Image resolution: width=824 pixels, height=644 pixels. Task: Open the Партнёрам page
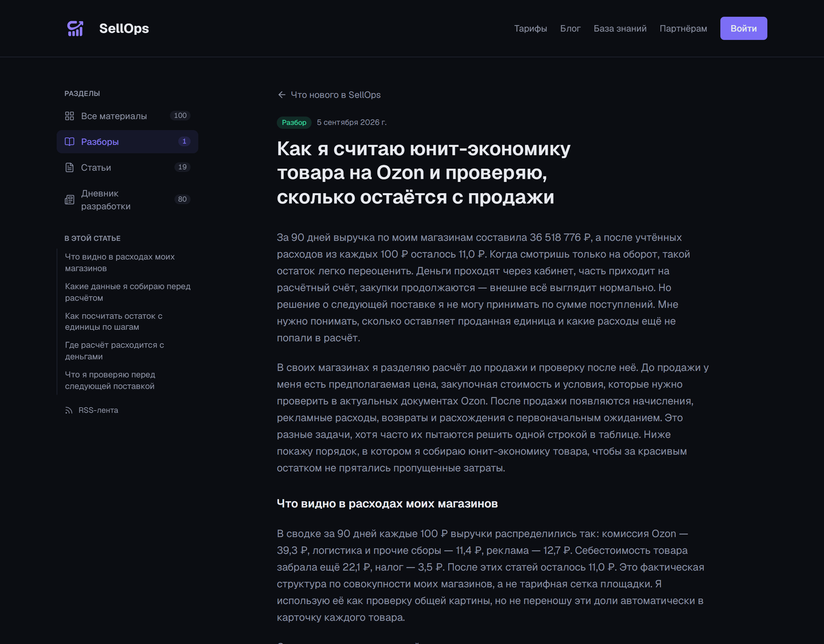tap(683, 28)
